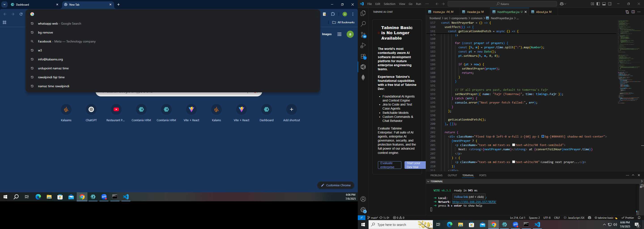Open Chrome three-dot menu

[353, 14]
